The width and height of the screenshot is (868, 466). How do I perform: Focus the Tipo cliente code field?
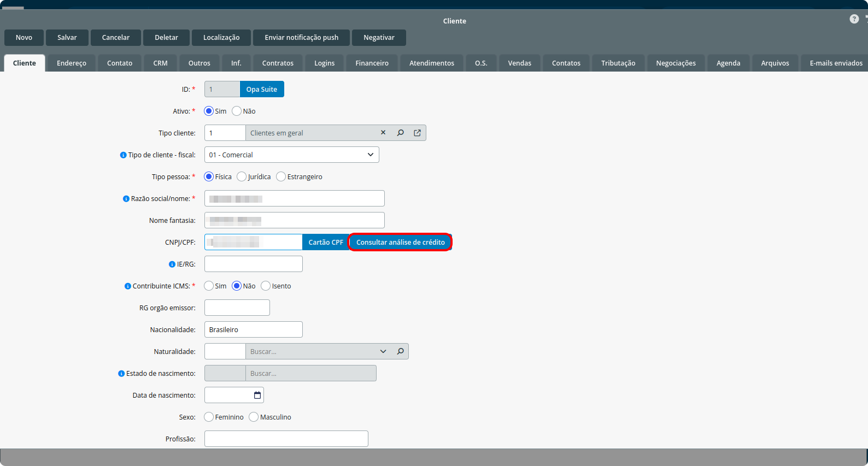click(x=225, y=133)
